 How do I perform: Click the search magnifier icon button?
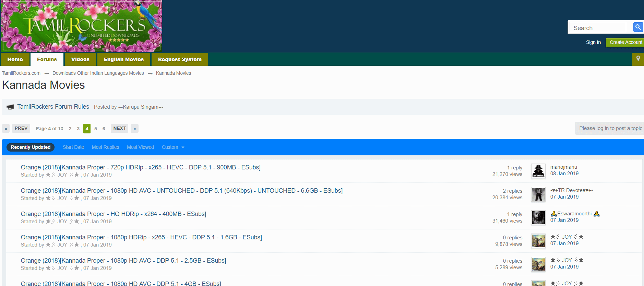[638, 27]
